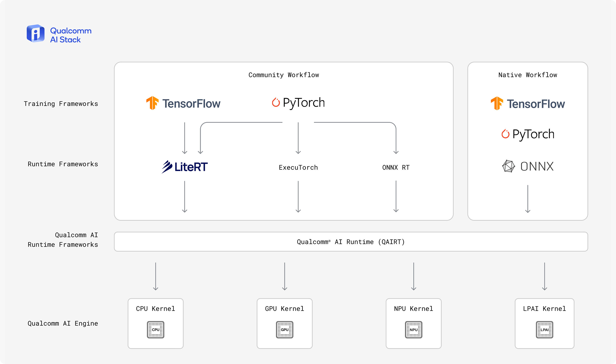This screenshot has width=616, height=364.
Task: Click the Qualcomm AI Runtime Frameworks label
Action: pos(63,240)
